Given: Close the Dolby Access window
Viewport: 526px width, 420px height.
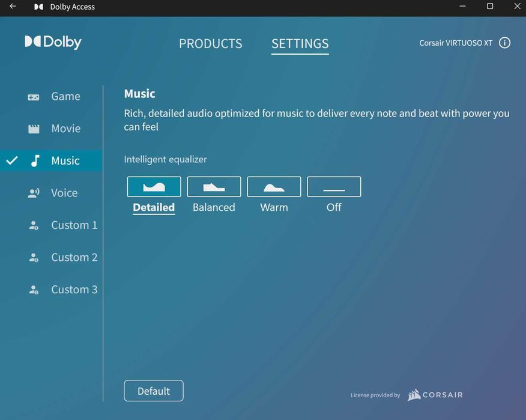Looking at the screenshot, I should (x=518, y=6).
